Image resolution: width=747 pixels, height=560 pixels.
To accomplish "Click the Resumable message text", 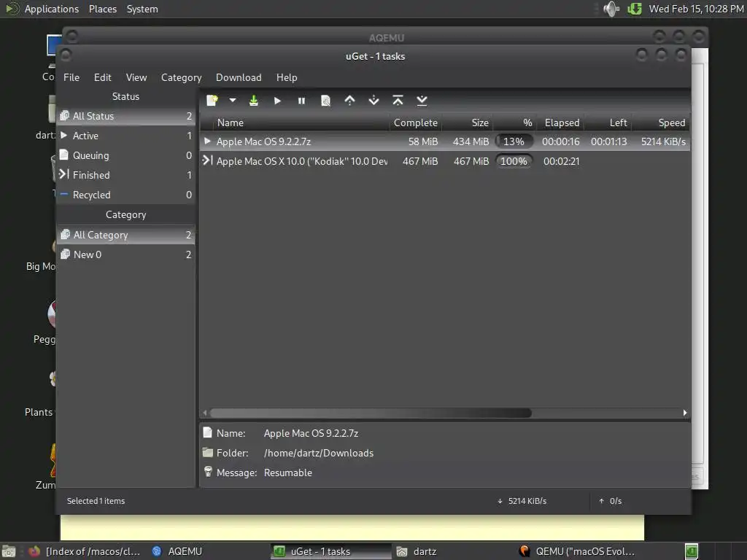I will (287, 472).
